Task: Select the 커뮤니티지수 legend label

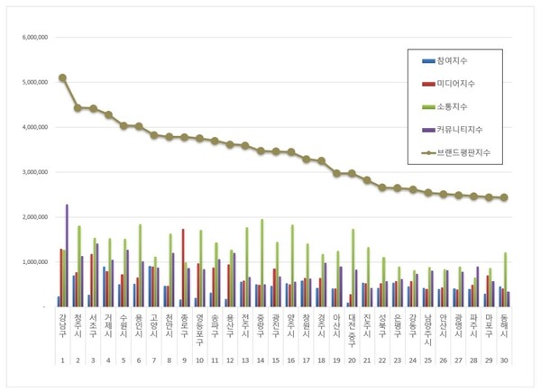Action: pos(460,130)
